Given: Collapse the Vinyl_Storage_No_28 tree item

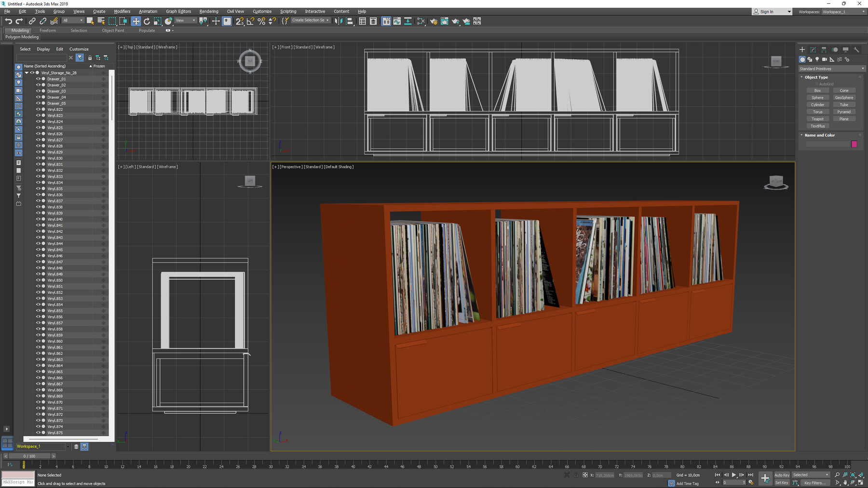Looking at the screenshot, I should (x=27, y=73).
